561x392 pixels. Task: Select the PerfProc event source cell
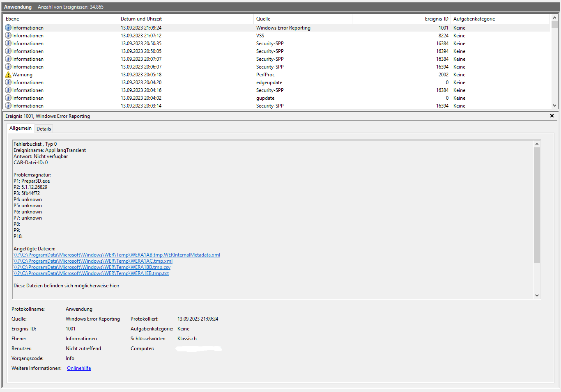[265, 75]
